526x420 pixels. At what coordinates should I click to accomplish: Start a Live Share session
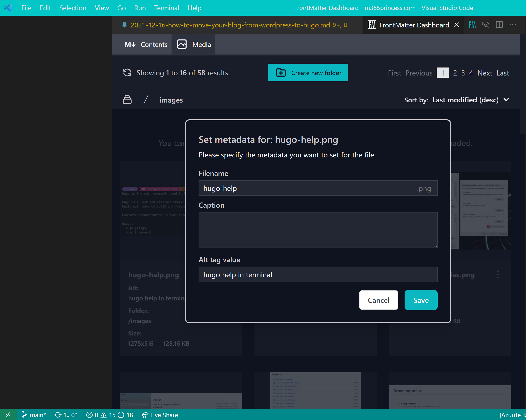click(x=160, y=415)
